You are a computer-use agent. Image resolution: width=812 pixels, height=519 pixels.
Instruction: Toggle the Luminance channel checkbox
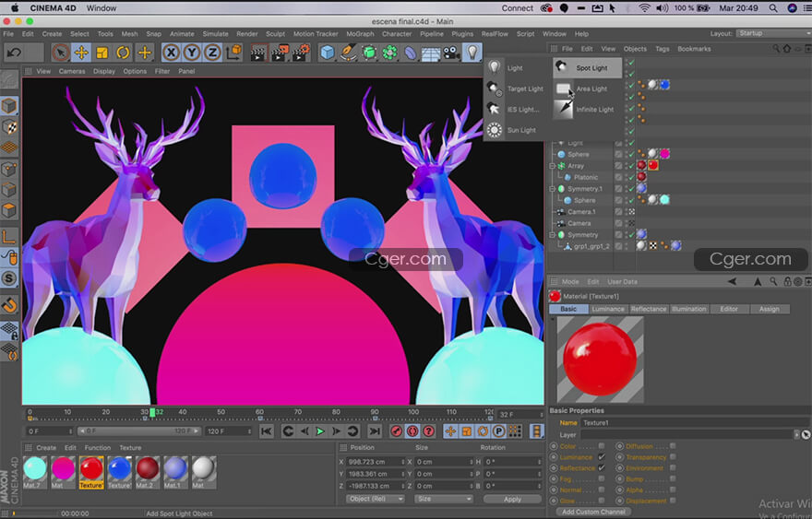coord(602,457)
